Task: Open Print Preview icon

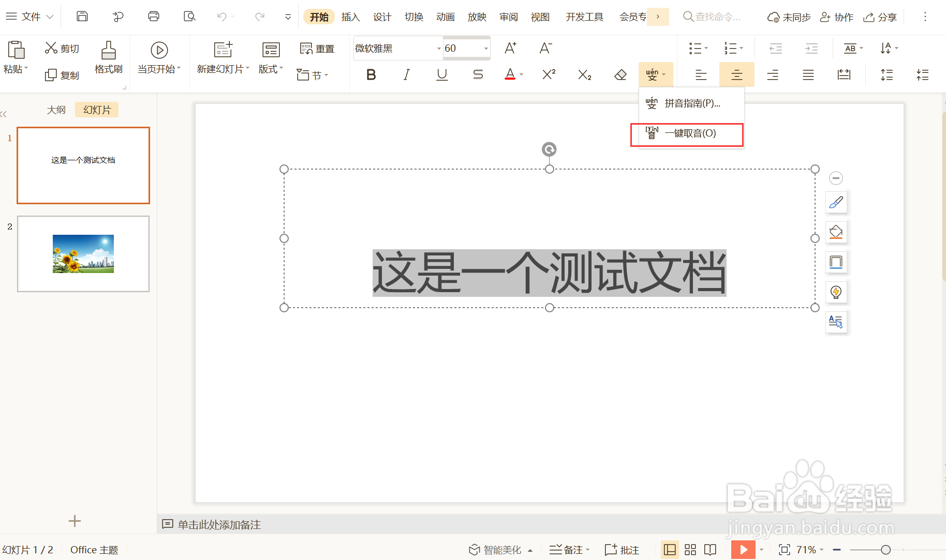Action: 189,17
